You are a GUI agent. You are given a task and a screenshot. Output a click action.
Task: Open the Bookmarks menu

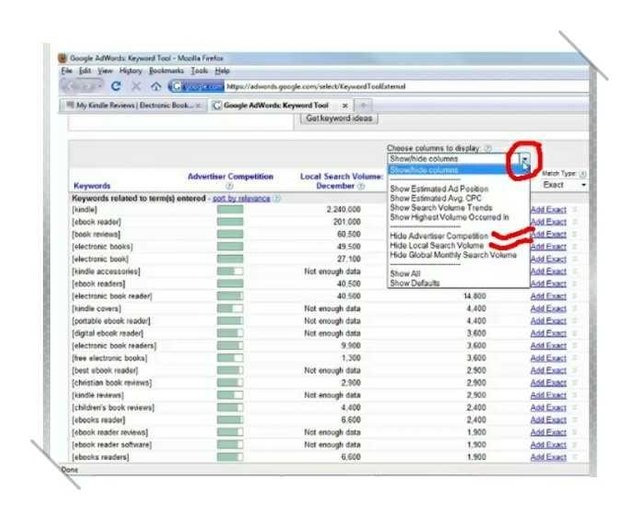pos(167,71)
